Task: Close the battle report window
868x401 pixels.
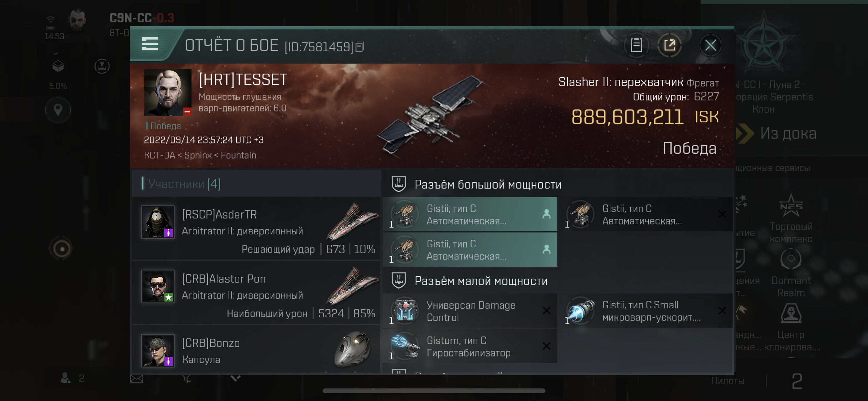Action: click(x=710, y=45)
